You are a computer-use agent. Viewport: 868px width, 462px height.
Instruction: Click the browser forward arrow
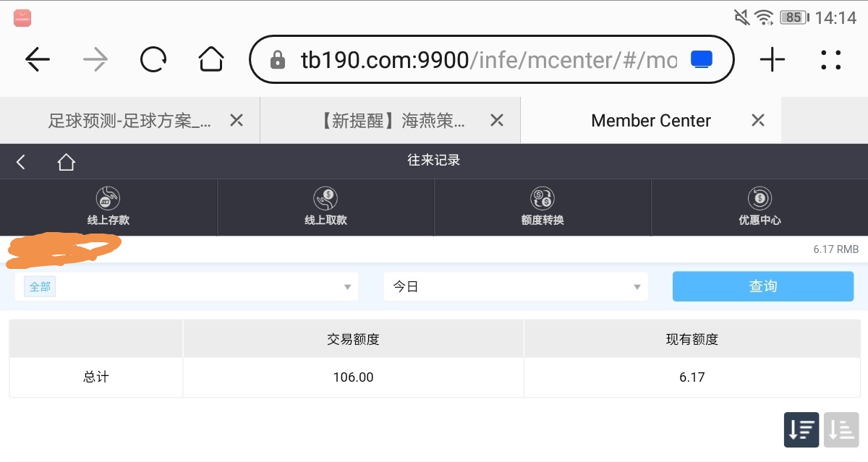[x=95, y=59]
